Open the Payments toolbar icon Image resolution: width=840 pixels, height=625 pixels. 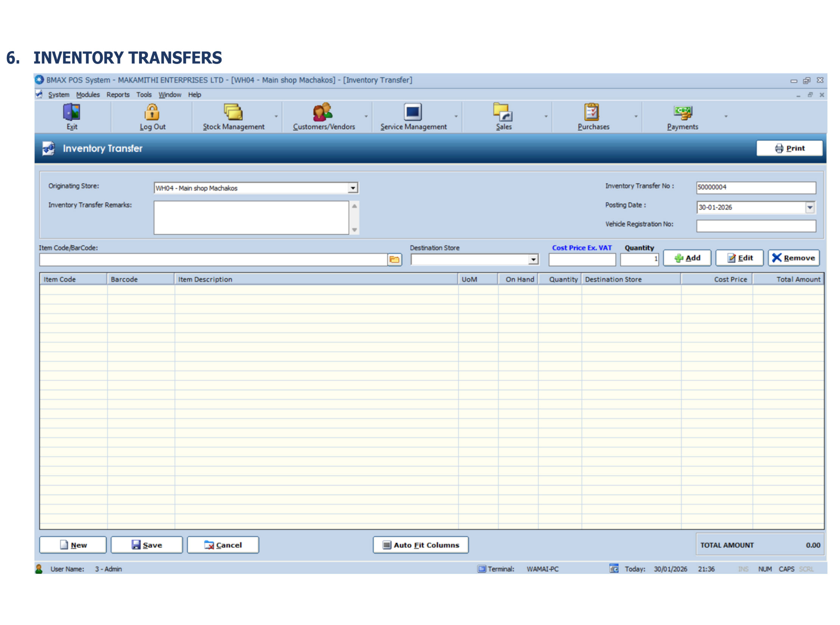point(682,112)
